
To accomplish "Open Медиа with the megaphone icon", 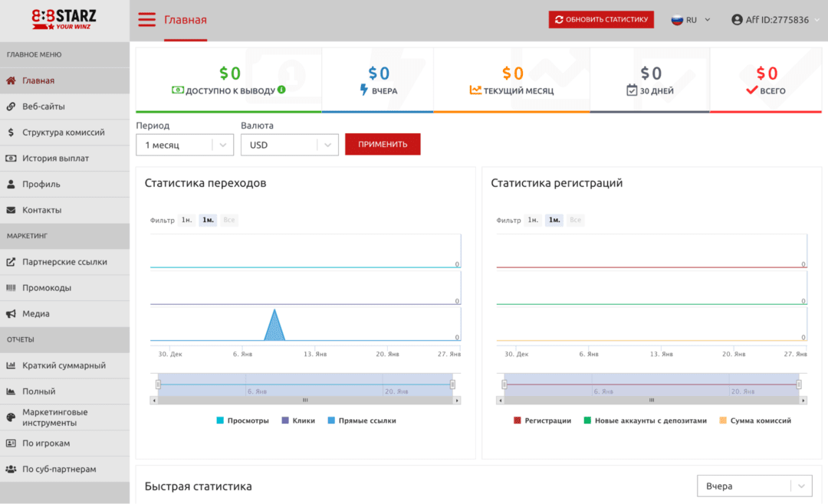I will tap(11, 313).
